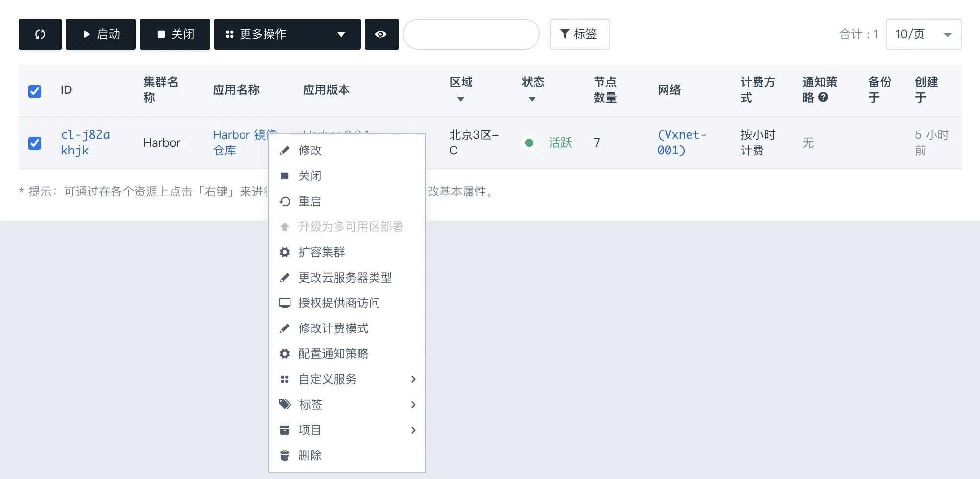Uncheck the cl-j82akhjk row checkbox

35,143
